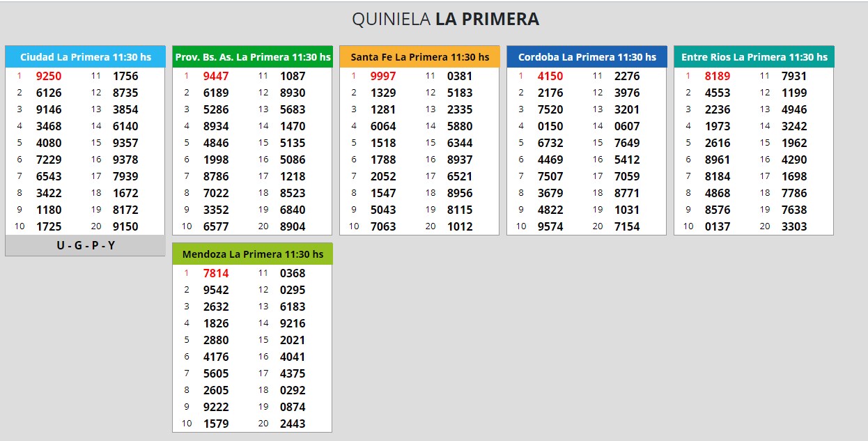Select number 1012 in Santa Fe table
This screenshot has height=441, width=868.
[x=460, y=226]
